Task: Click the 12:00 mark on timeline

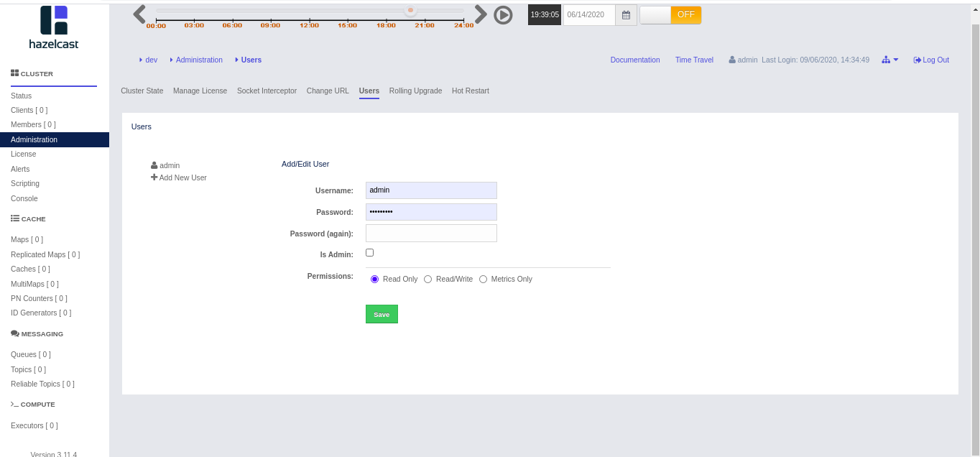Action: click(310, 25)
